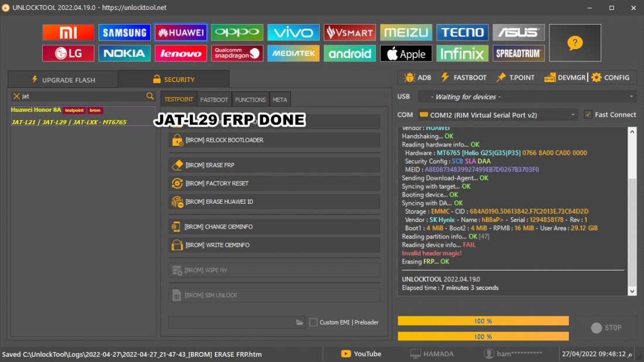This screenshot has width=644, height=362.
Task: Click the lower 100 % progress bar
Action: [x=483, y=337]
